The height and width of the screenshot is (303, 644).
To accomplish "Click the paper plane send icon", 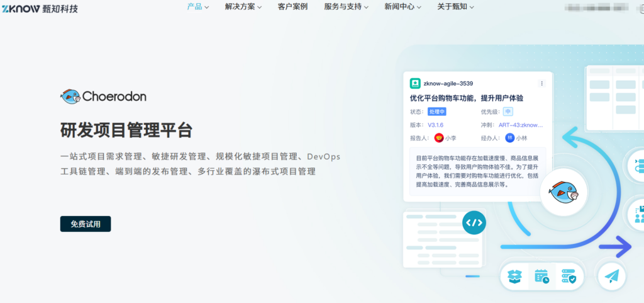I will [x=611, y=277].
